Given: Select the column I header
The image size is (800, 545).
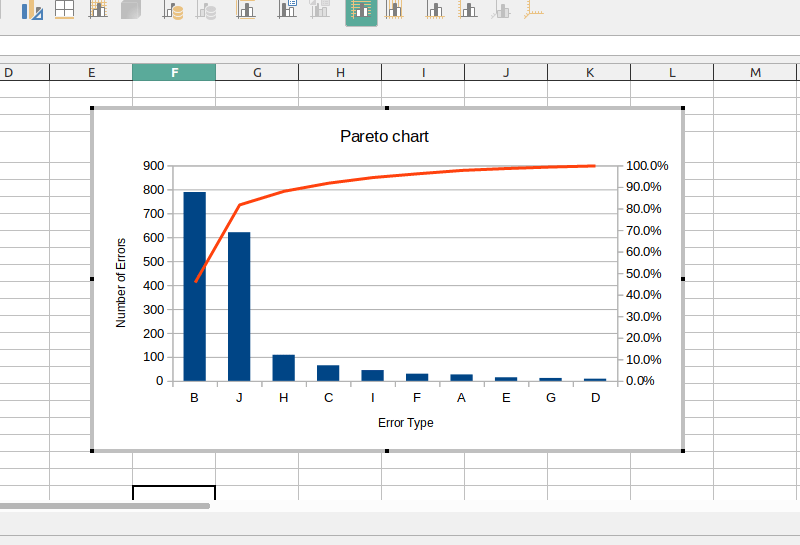Looking at the screenshot, I should tap(423, 72).
